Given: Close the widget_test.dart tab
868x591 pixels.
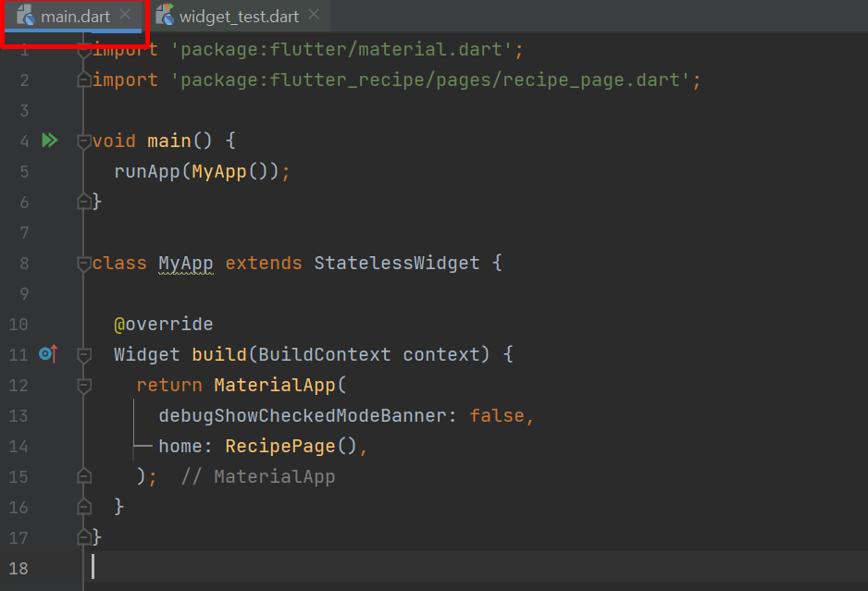Looking at the screenshot, I should coord(314,15).
